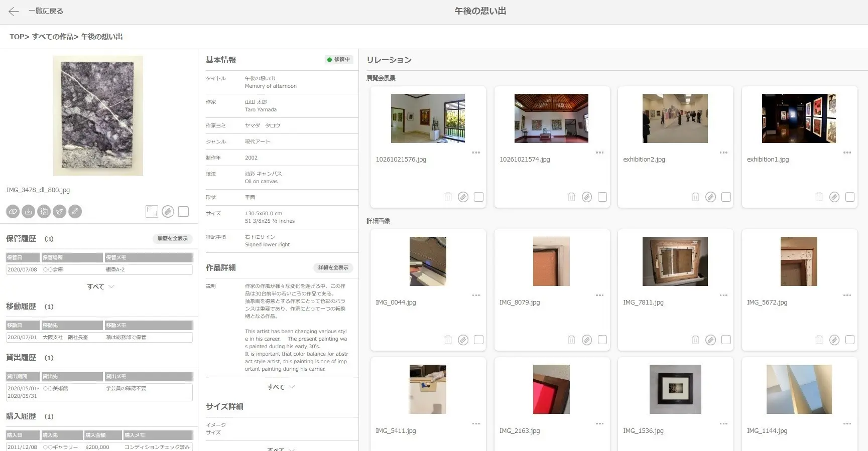Click the back arrow icon in header

[x=14, y=12]
